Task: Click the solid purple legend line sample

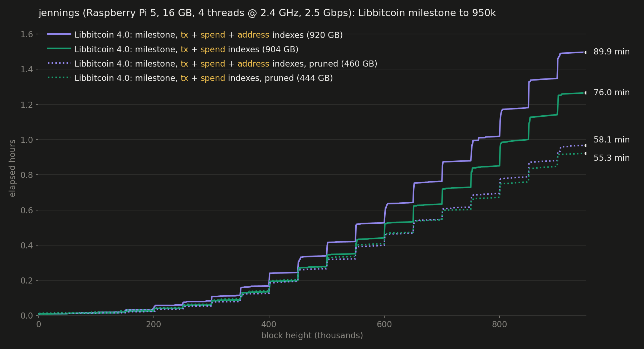Action: pyautogui.click(x=59, y=34)
